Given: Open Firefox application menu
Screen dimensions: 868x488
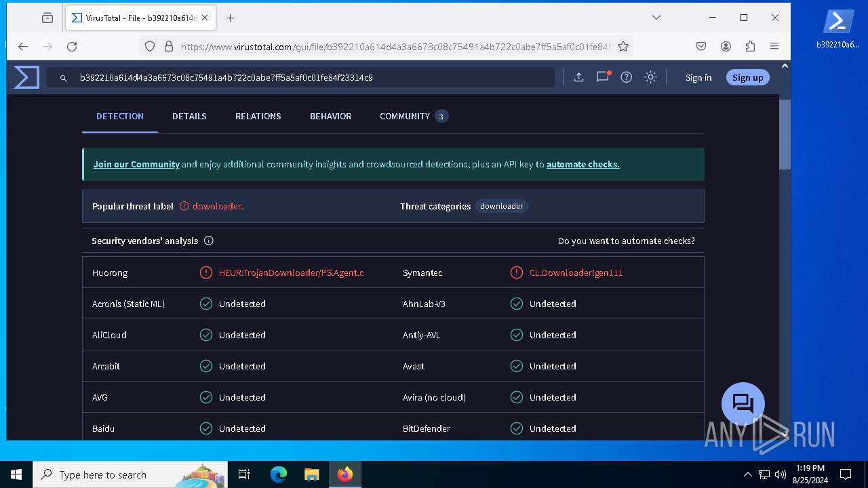Looking at the screenshot, I should 774,47.
